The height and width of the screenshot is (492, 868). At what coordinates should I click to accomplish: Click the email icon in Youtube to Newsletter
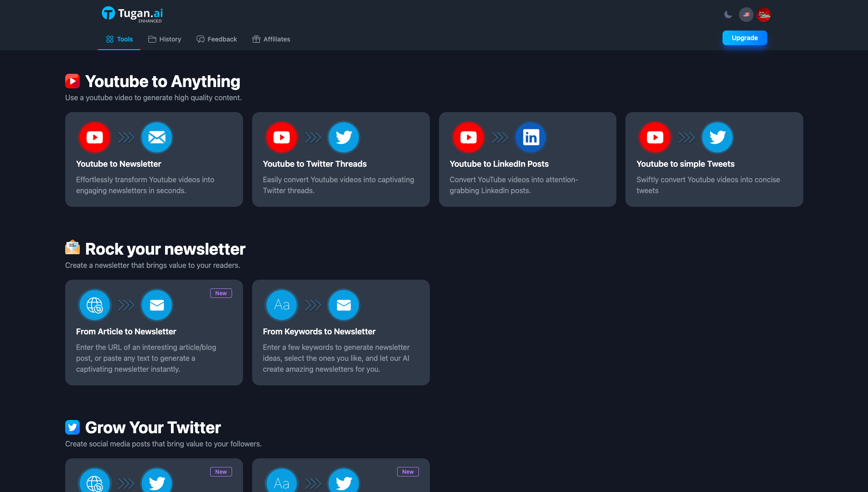pos(157,137)
